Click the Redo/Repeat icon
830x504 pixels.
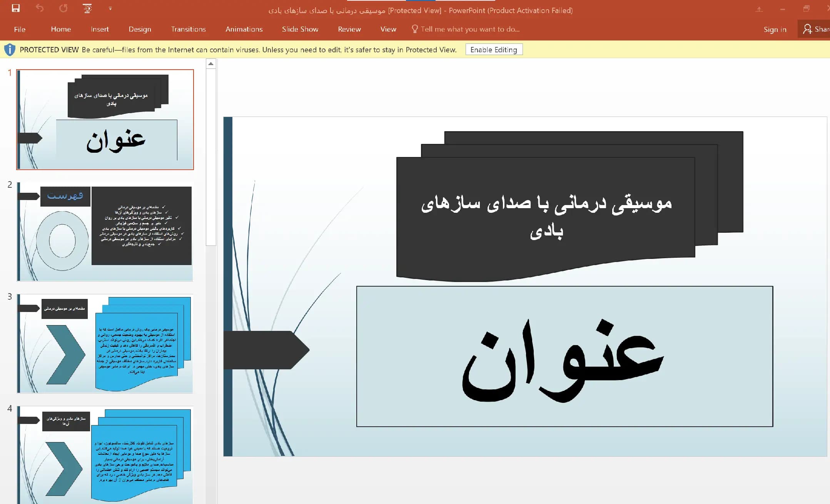click(x=63, y=8)
